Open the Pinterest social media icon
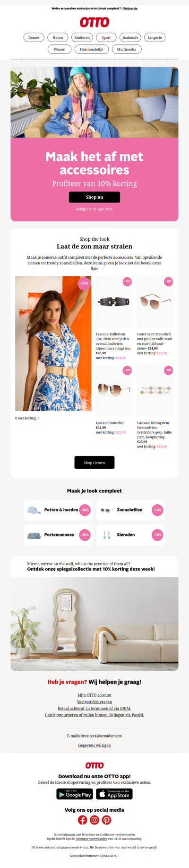 106,820
